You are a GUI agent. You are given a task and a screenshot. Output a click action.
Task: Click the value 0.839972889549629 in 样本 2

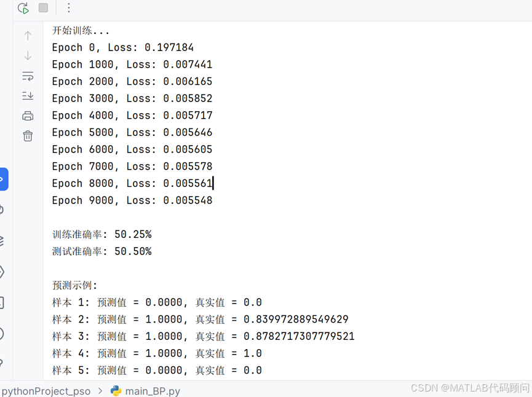tap(296, 319)
